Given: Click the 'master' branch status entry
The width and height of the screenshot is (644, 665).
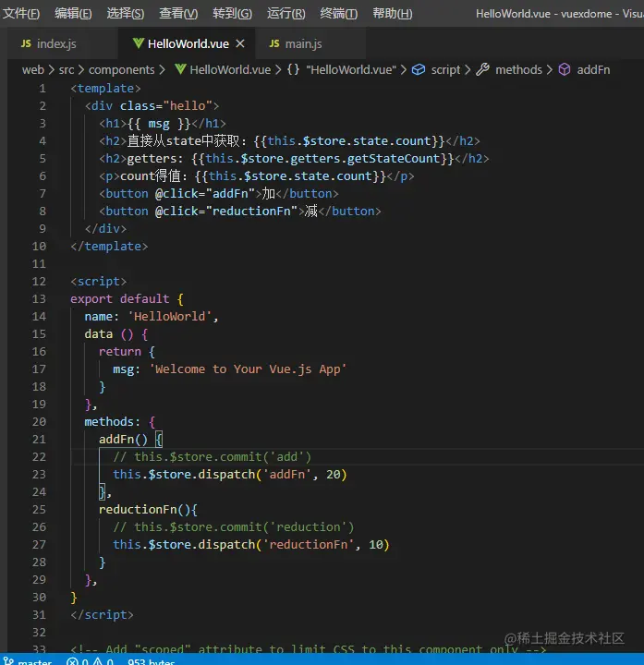Looking at the screenshot, I should coord(35,661).
